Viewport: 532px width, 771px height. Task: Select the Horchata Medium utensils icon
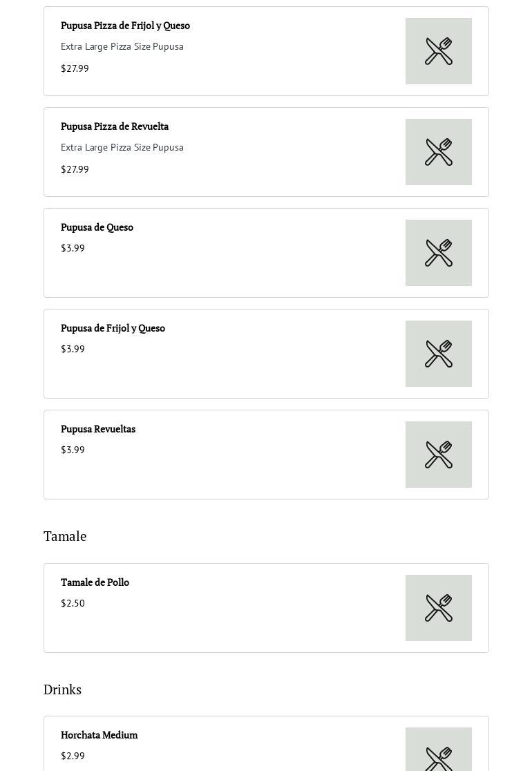[439, 753]
